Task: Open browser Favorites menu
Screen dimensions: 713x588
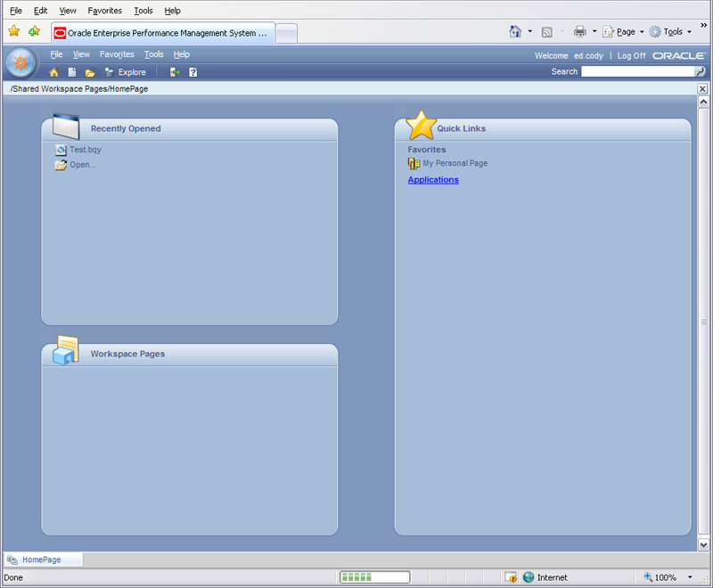Action: tap(104, 11)
